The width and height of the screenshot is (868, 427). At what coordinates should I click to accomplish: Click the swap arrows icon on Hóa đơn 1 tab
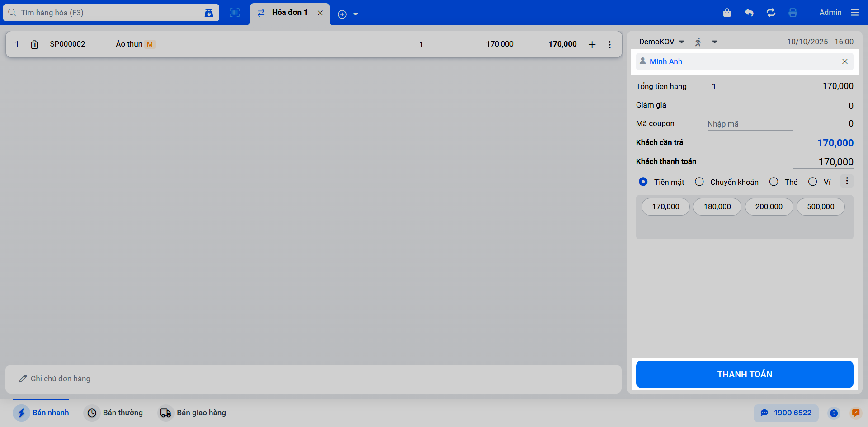tap(261, 13)
